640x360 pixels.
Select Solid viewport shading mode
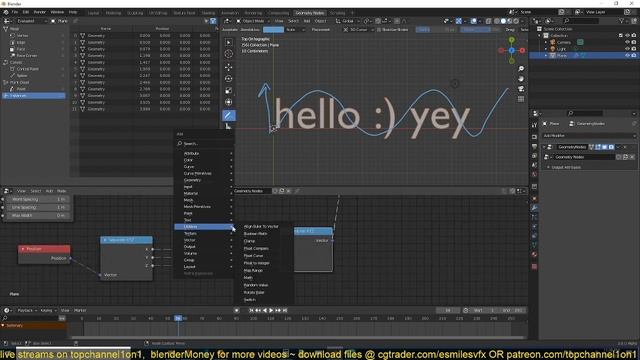503,21
